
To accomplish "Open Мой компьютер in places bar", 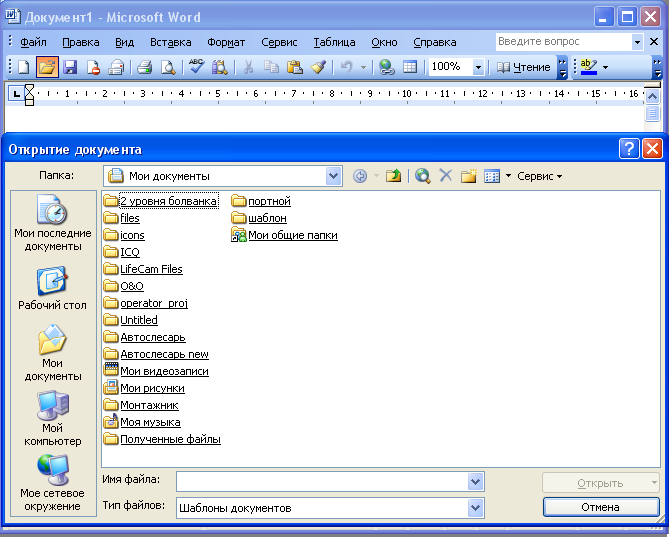I will [x=52, y=418].
